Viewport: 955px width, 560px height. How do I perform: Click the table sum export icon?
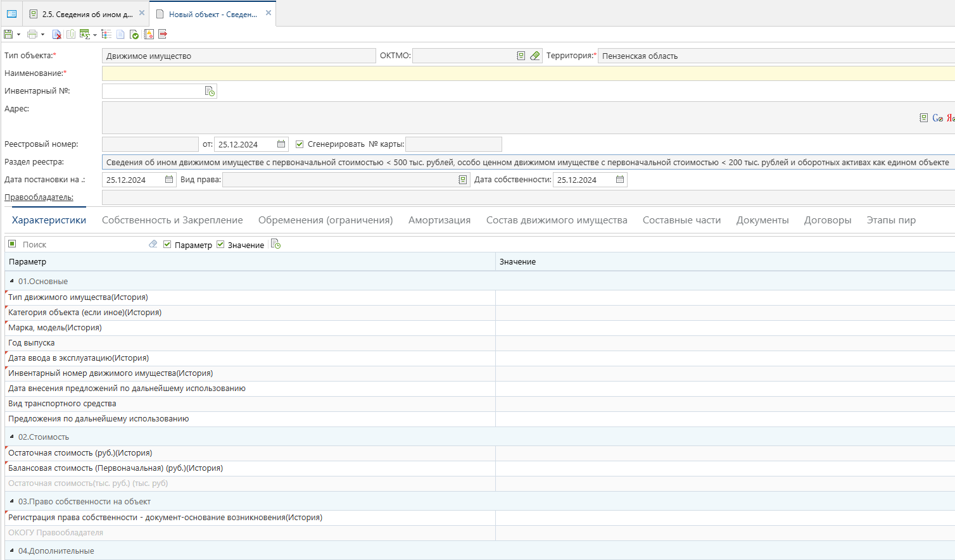(84, 34)
